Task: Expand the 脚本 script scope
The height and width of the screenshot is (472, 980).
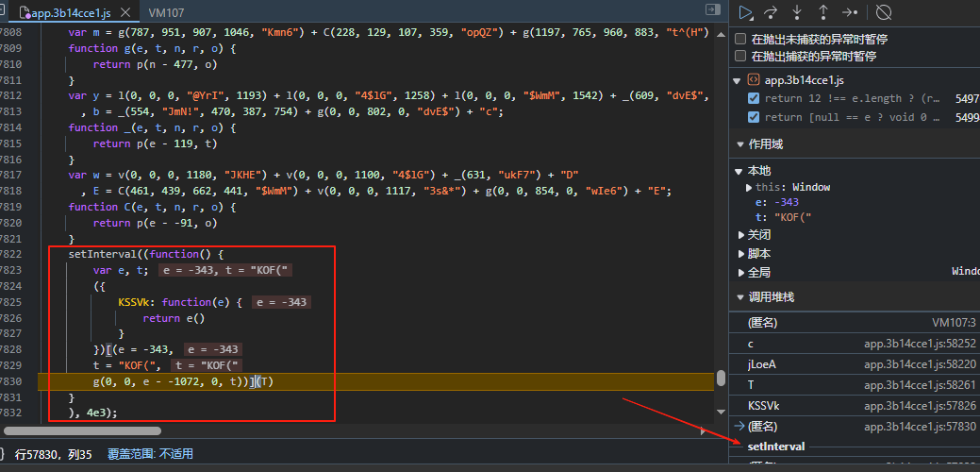Action: (x=742, y=254)
